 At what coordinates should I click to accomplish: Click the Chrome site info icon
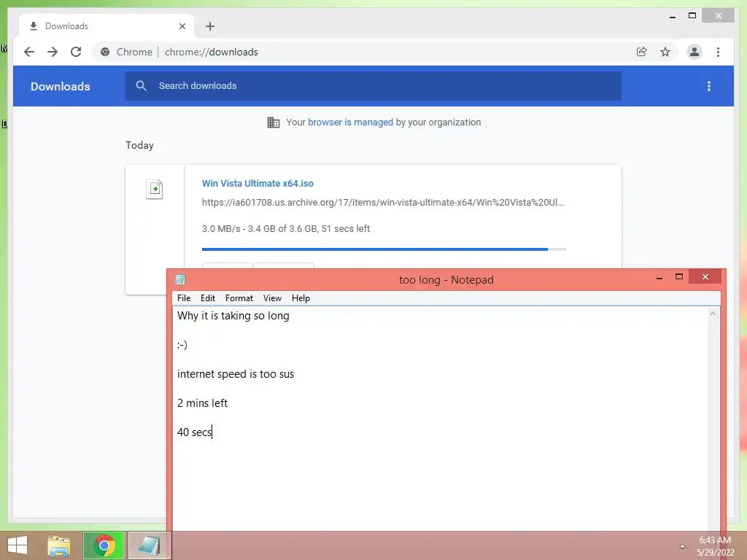point(105,52)
